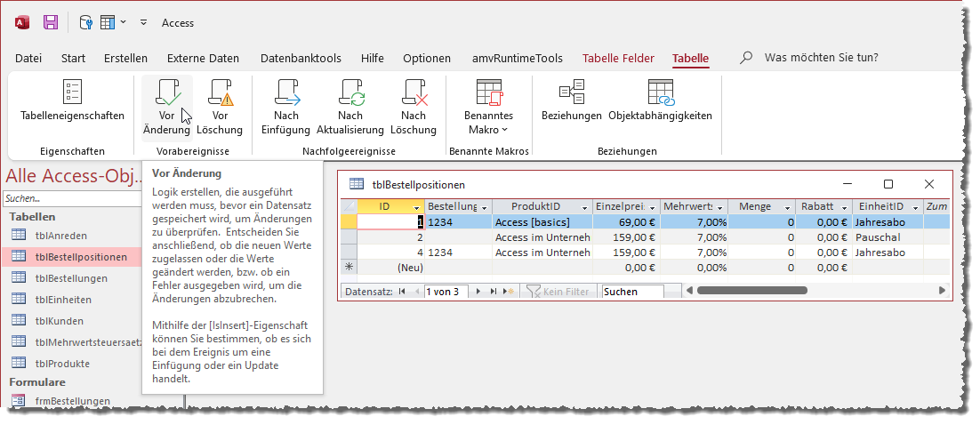Open the amvRuntimeTools tab

(x=518, y=58)
